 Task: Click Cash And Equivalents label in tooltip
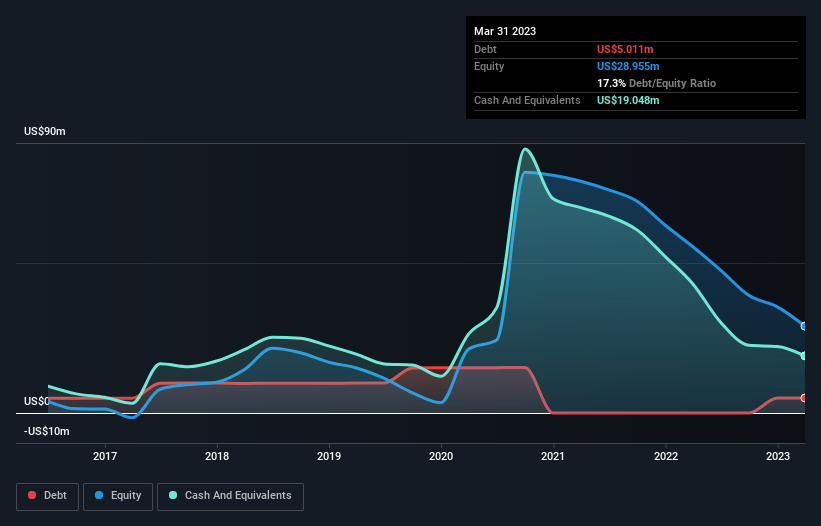527,100
